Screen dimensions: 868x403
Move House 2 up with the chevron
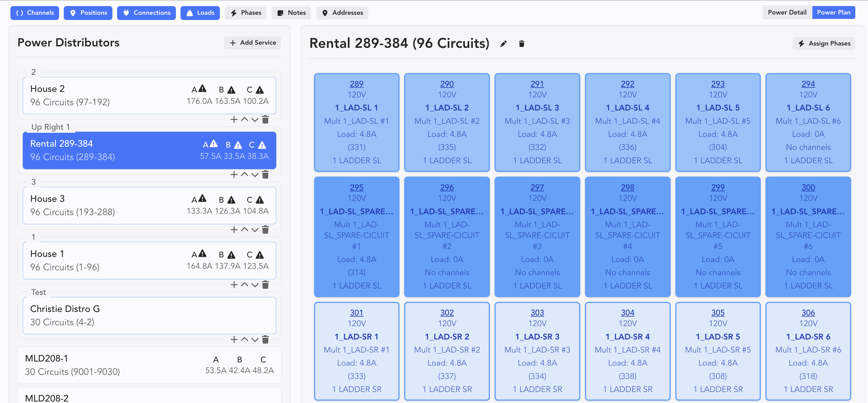[245, 119]
